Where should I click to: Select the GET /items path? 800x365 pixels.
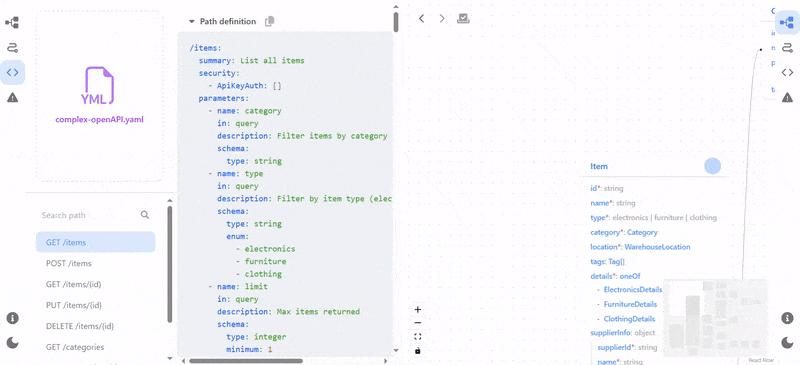pos(95,242)
